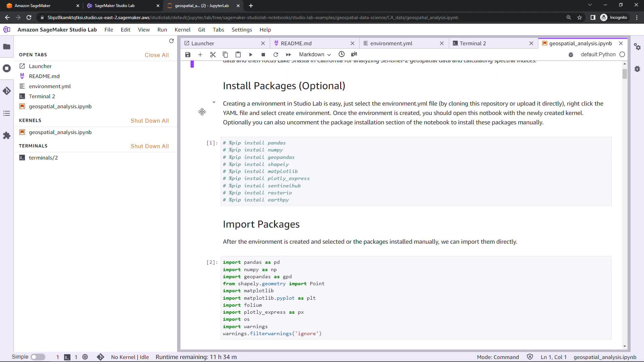The width and height of the screenshot is (644, 362).
Task: Save the notebook with the floppy icon
Action: [x=188, y=55]
